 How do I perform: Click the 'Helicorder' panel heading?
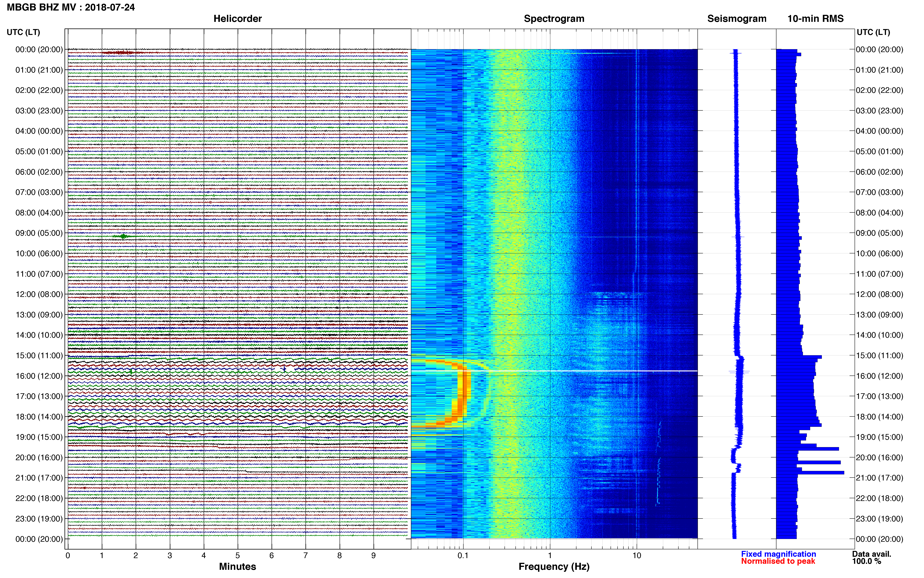click(238, 19)
